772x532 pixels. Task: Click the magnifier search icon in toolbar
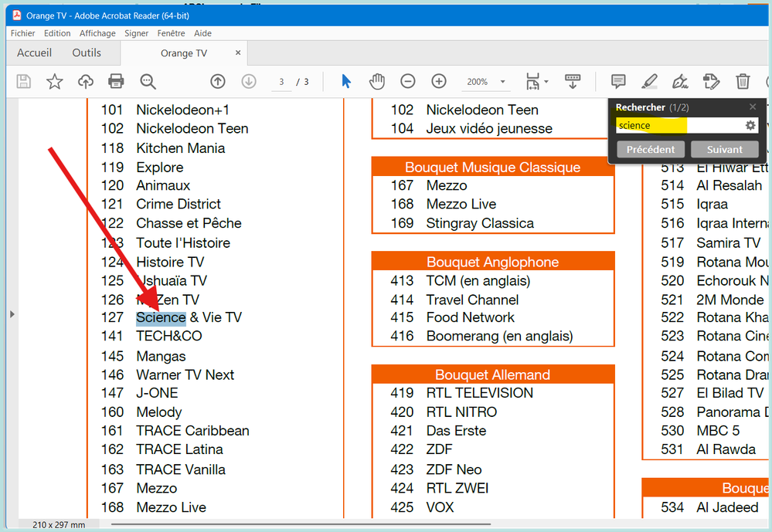click(148, 81)
